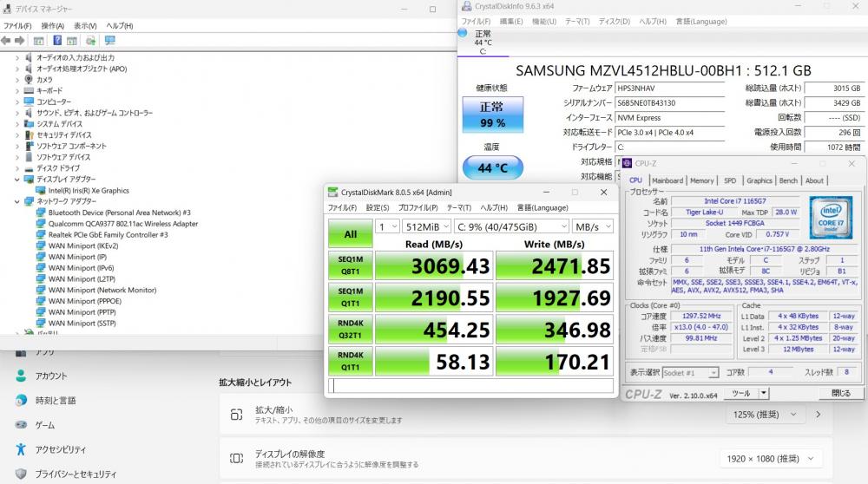Select the セキュリティ デバイス icon in device tree
This screenshot has width=868, height=484.
(29, 135)
